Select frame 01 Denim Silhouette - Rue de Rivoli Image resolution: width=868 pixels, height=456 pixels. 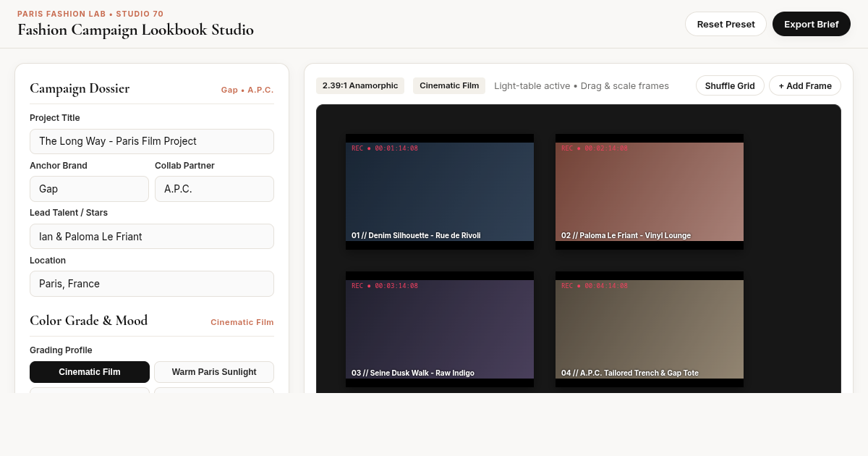[440, 192]
